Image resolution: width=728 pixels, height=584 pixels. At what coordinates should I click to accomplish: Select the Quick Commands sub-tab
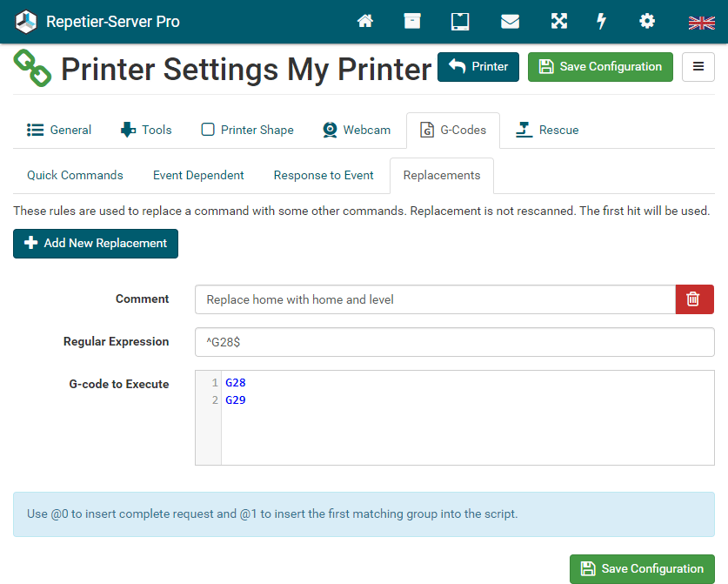[x=75, y=175]
